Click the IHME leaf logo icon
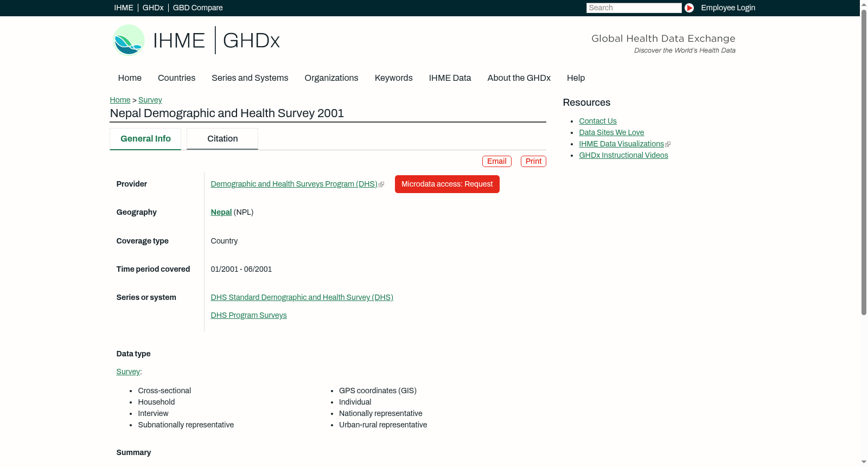The image size is (868, 467). point(129,40)
